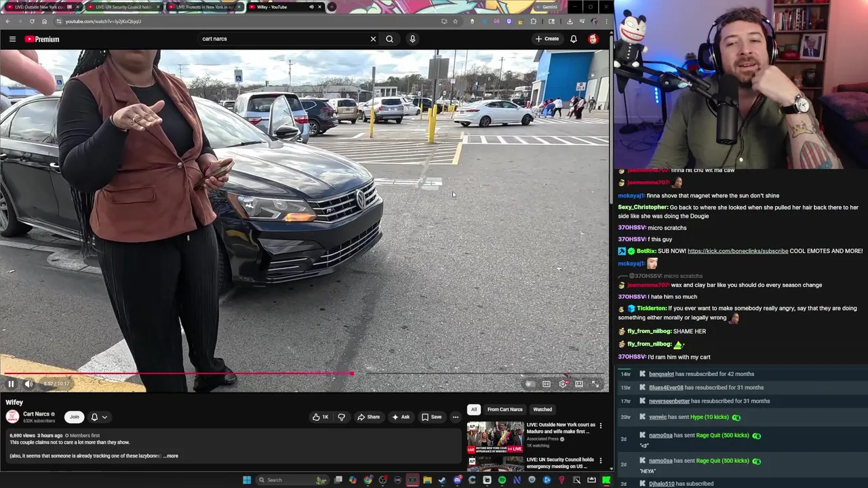Click the Windows taskbar Search box
The width and height of the screenshot is (868, 488).
293,480
